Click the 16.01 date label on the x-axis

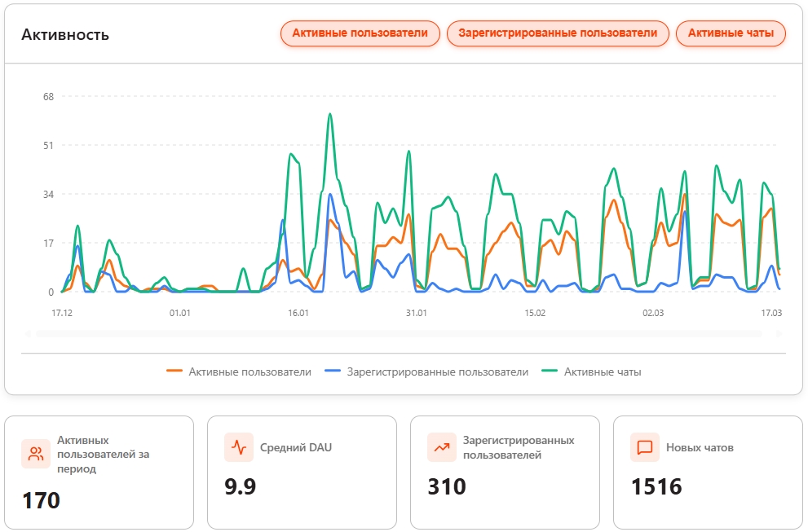298,313
